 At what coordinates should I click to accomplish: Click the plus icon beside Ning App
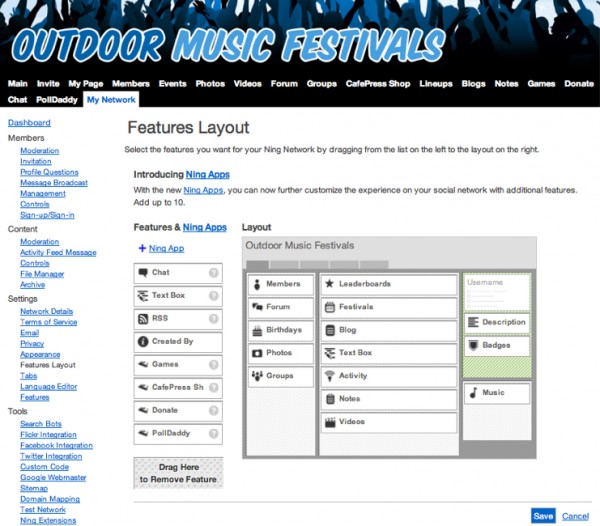tap(142, 248)
